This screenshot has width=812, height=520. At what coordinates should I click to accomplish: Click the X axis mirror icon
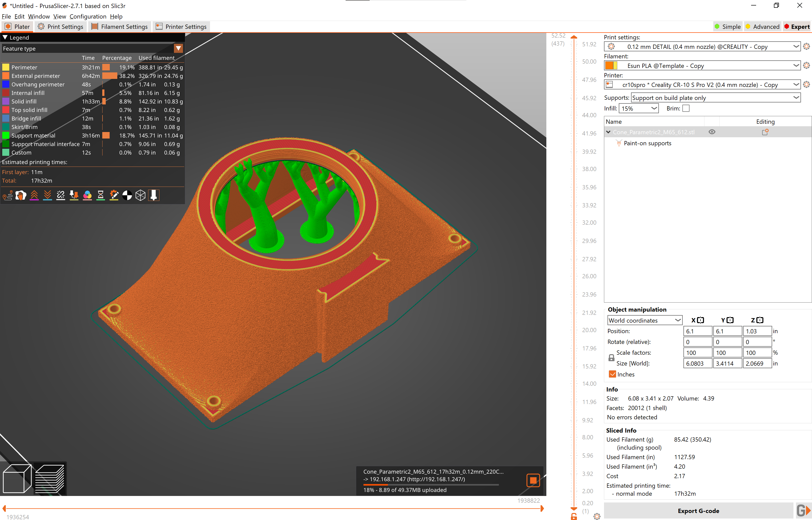pos(700,320)
